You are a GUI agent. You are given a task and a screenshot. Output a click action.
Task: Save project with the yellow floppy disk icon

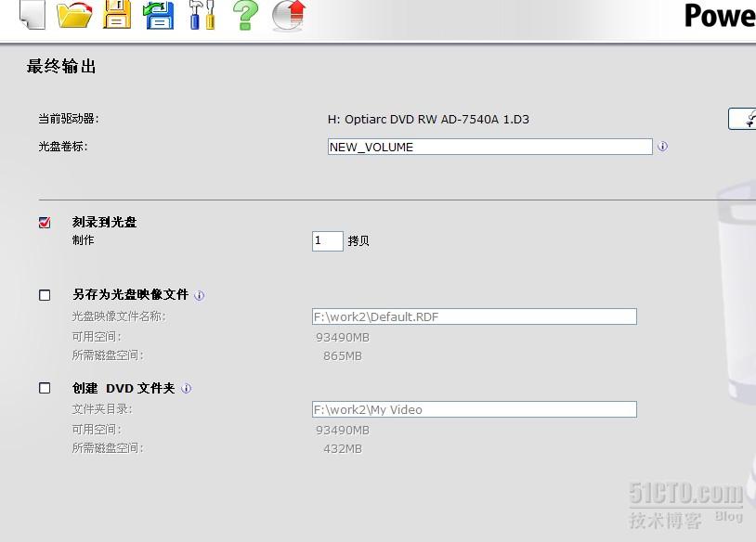117,15
